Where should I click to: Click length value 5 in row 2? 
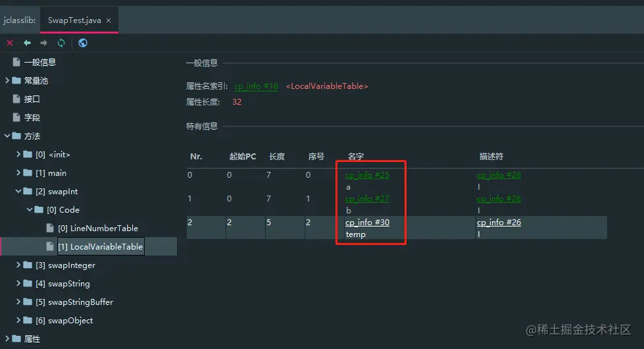pyautogui.click(x=268, y=223)
